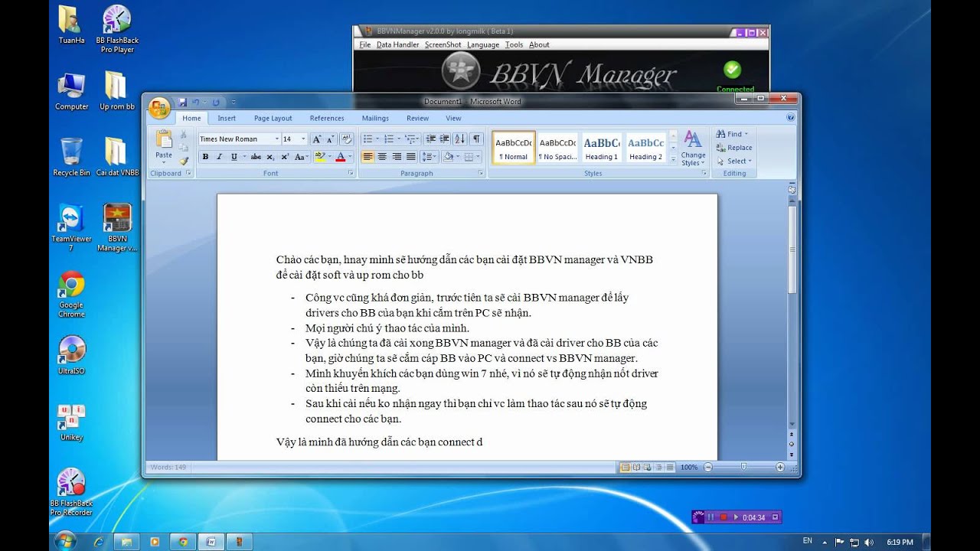
Task: Click Zoom Out minus button
Action: [x=707, y=467]
